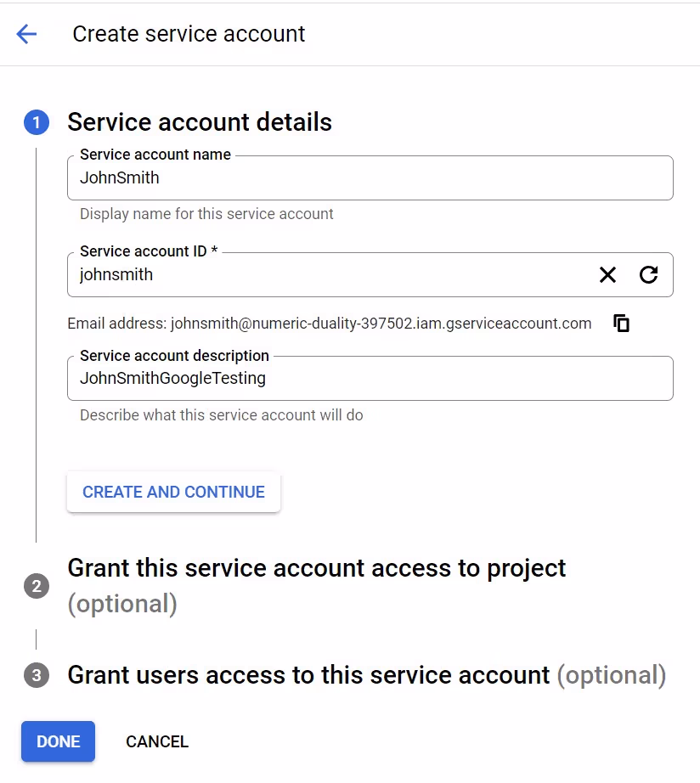The image size is (700, 783).
Task: Click the blue Done button
Action: point(58,741)
